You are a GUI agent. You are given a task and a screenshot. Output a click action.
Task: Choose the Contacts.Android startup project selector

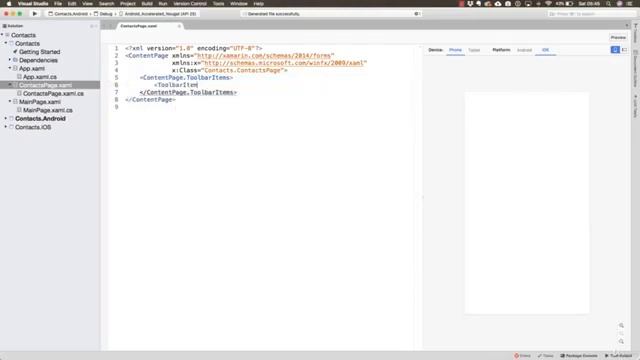coord(68,13)
